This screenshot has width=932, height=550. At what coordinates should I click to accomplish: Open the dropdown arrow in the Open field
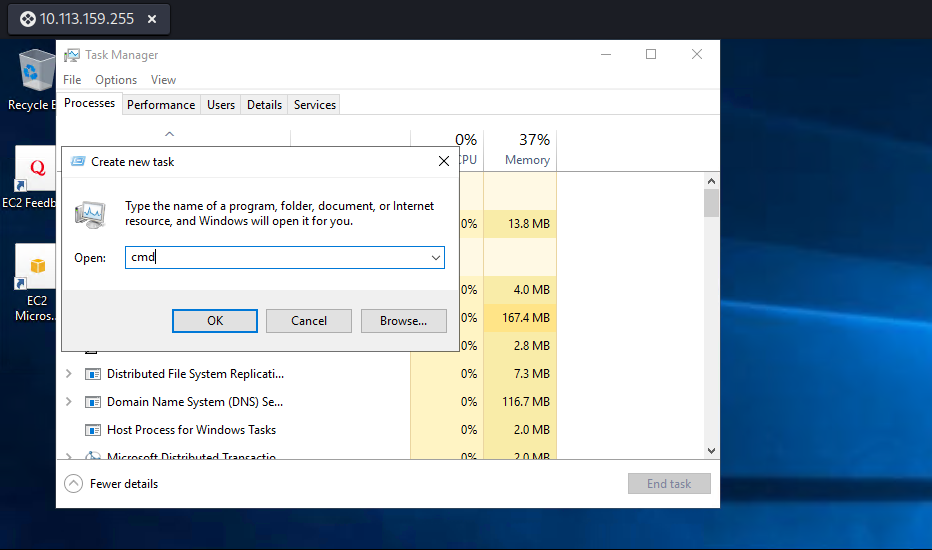pos(436,258)
